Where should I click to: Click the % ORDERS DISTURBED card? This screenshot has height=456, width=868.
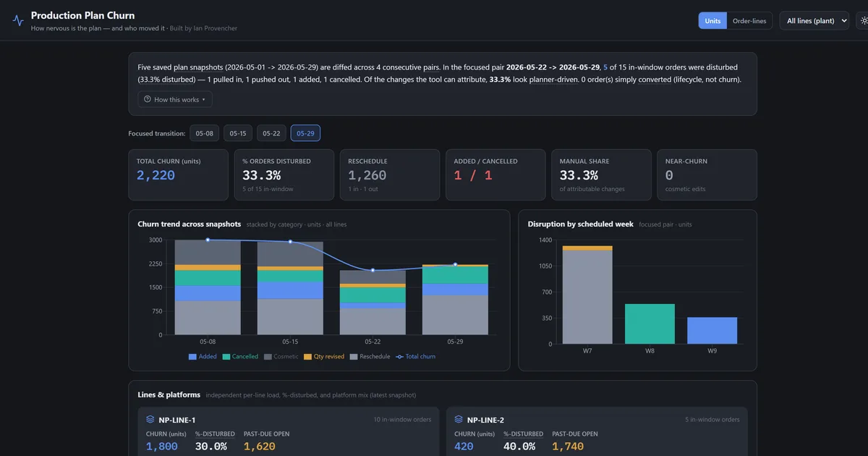click(284, 174)
